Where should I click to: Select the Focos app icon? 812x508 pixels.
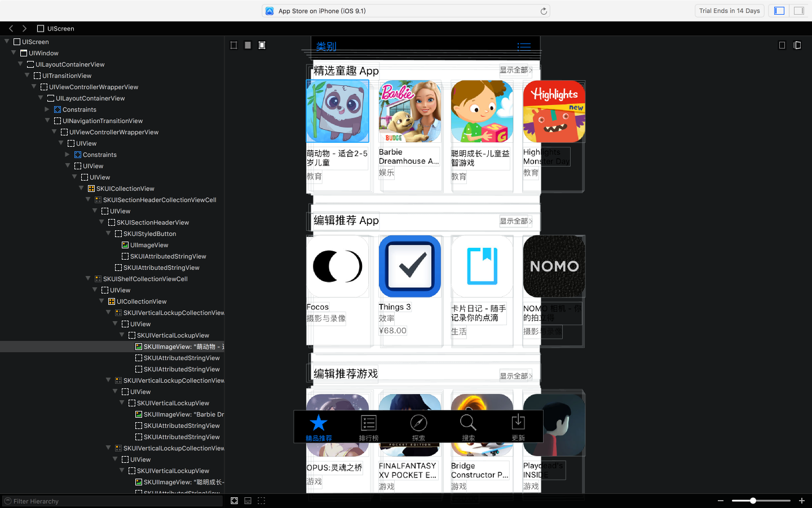[x=338, y=266]
